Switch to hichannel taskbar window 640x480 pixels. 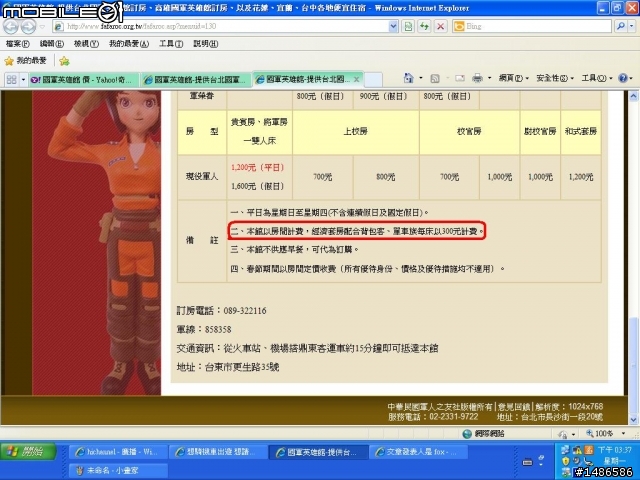pyautogui.click(x=116, y=452)
